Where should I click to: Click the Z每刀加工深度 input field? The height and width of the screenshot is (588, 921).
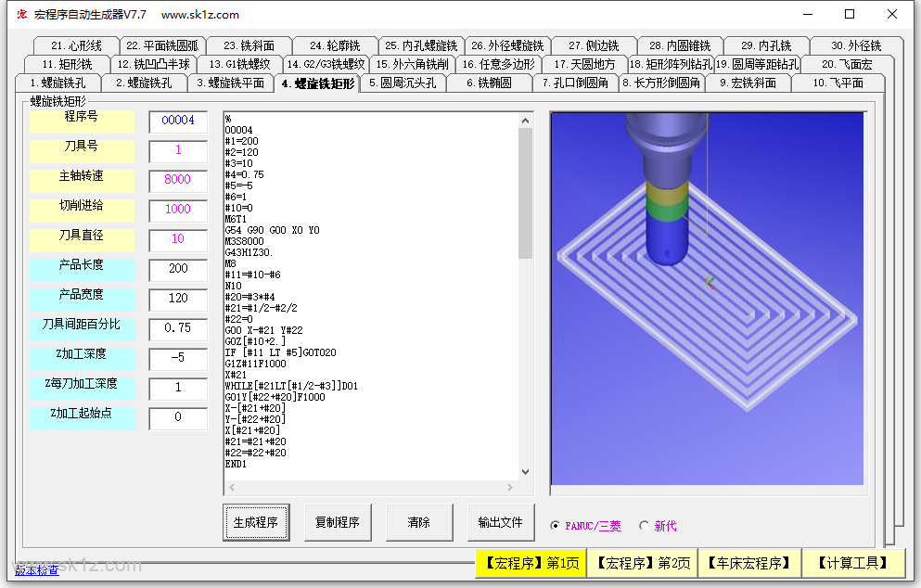tap(178, 388)
